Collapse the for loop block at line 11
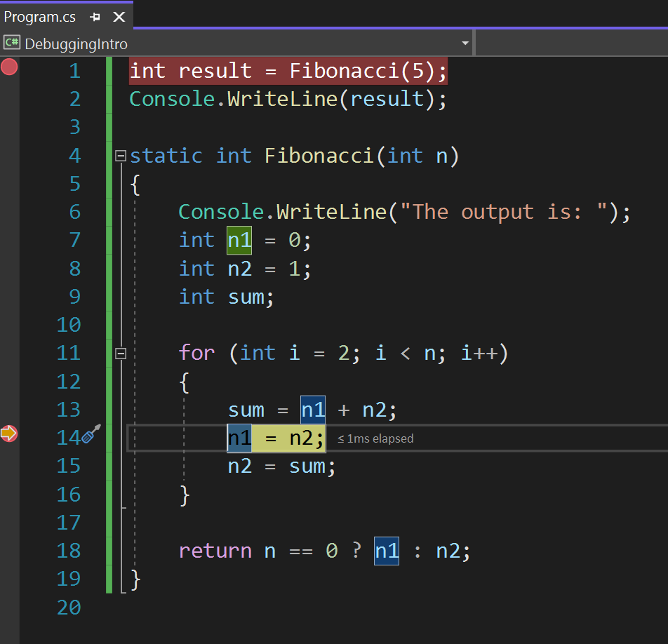 click(x=121, y=354)
